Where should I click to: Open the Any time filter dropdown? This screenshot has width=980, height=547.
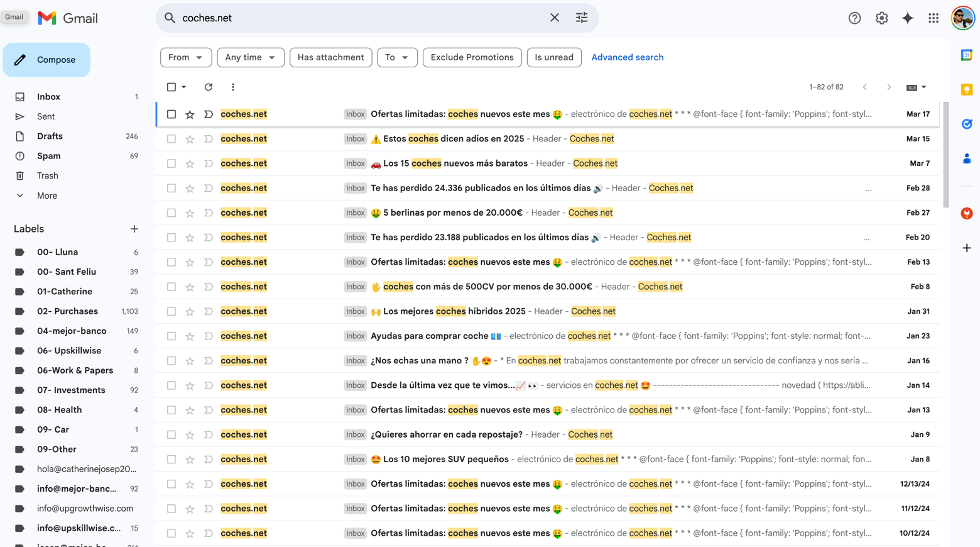pyautogui.click(x=251, y=57)
